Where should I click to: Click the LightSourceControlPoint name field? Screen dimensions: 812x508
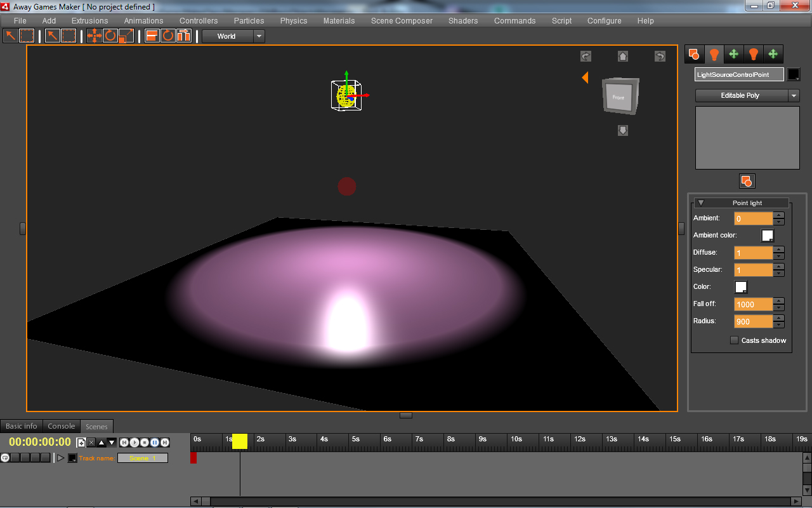tap(739, 74)
